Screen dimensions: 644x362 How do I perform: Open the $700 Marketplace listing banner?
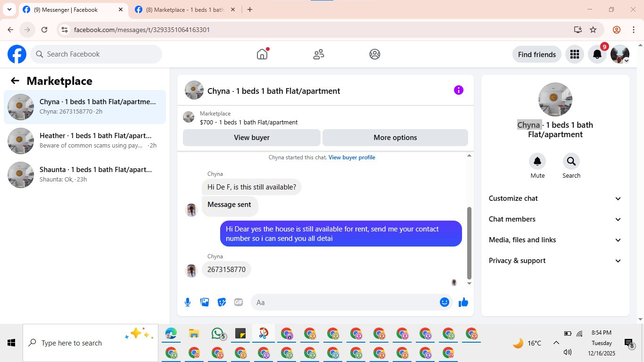click(x=325, y=118)
